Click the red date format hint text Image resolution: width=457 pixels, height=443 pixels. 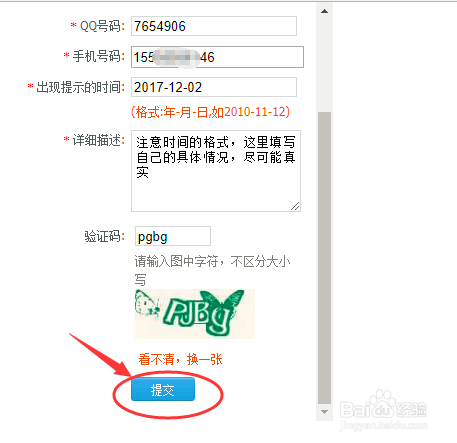(x=210, y=112)
